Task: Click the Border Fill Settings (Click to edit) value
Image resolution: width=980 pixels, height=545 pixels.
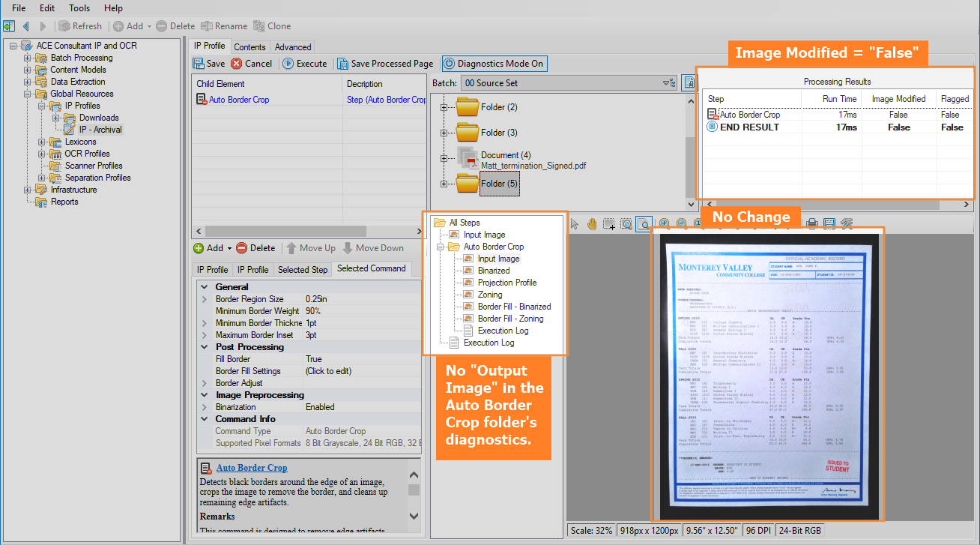Action: click(362, 371)
